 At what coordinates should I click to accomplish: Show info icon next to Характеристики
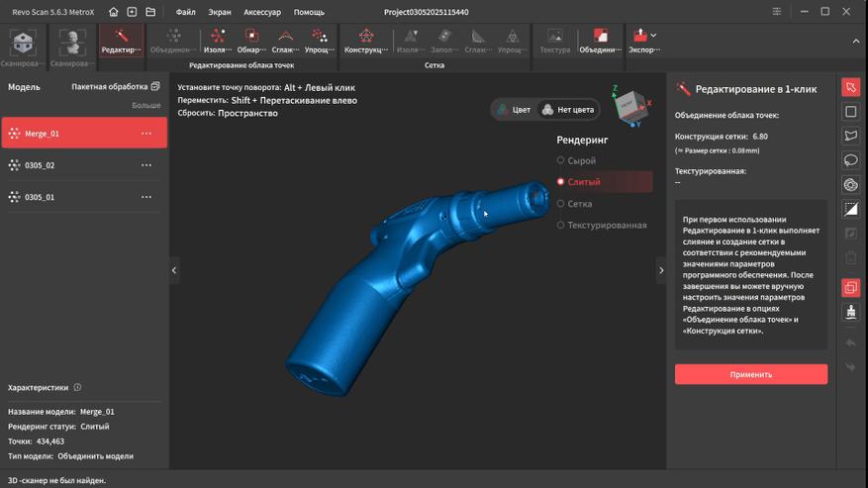(77, 387)
